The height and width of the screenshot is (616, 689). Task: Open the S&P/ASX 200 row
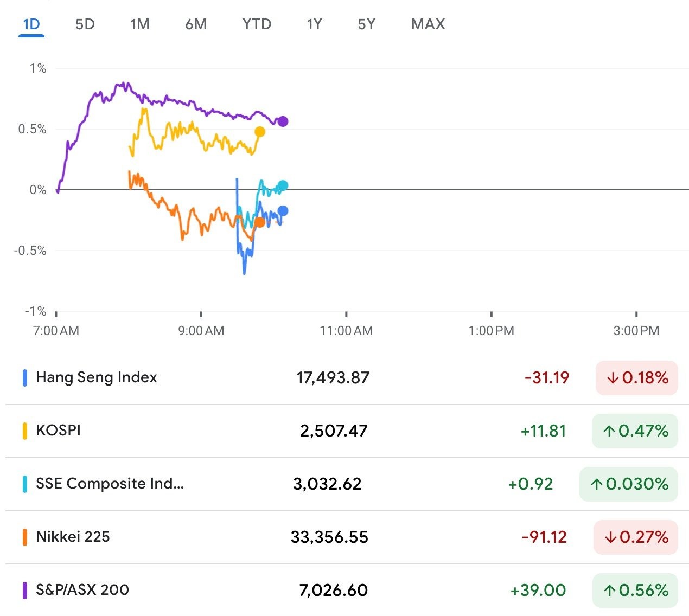coord(347,590)
